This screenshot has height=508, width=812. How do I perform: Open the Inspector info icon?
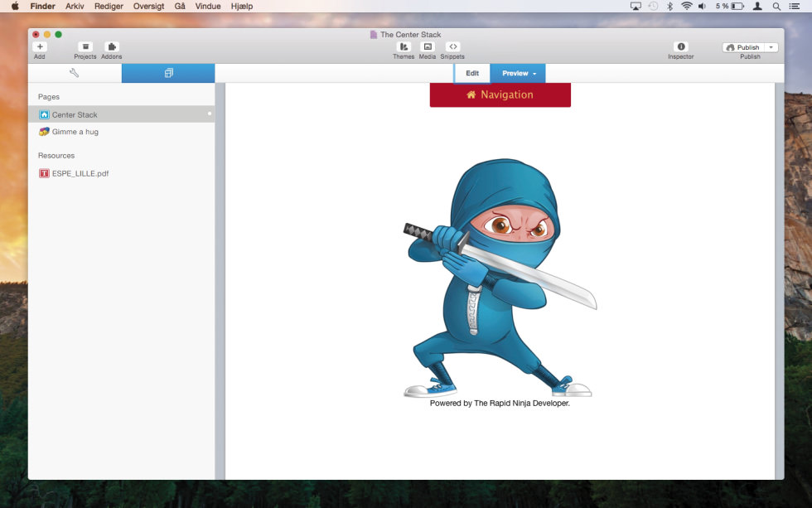coord(681,46)
